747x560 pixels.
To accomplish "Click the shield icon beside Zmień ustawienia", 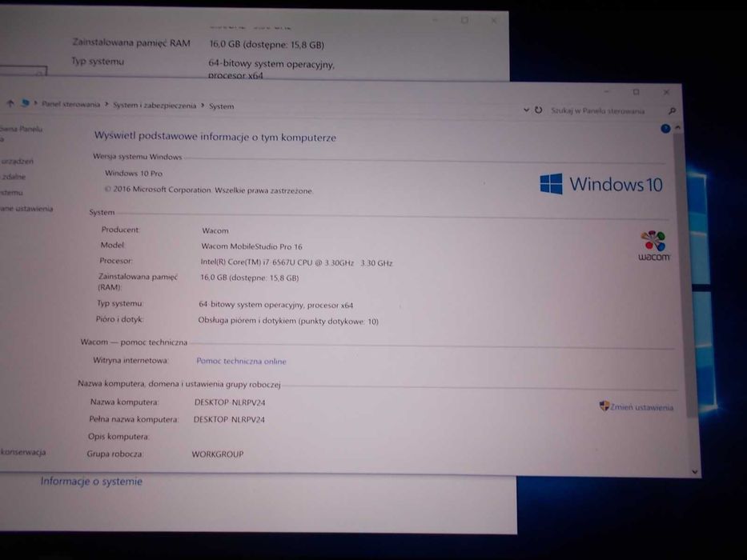I will (x=604, y=406).
